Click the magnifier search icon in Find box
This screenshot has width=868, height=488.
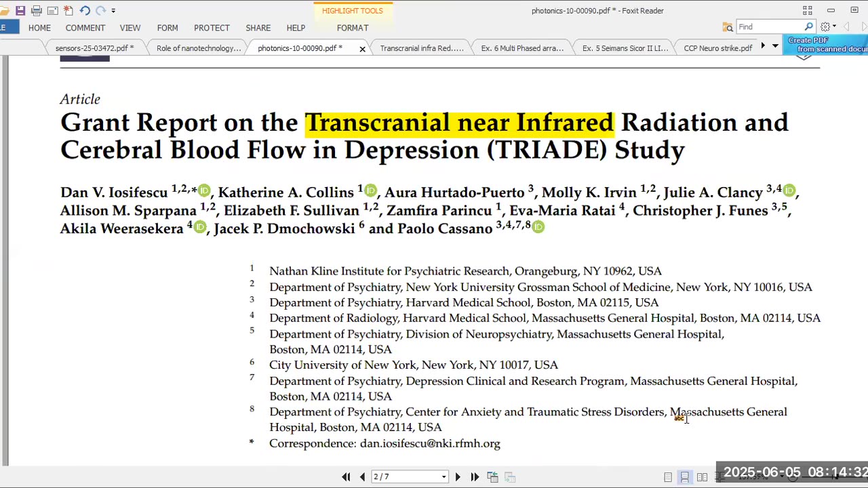[808, 27]
